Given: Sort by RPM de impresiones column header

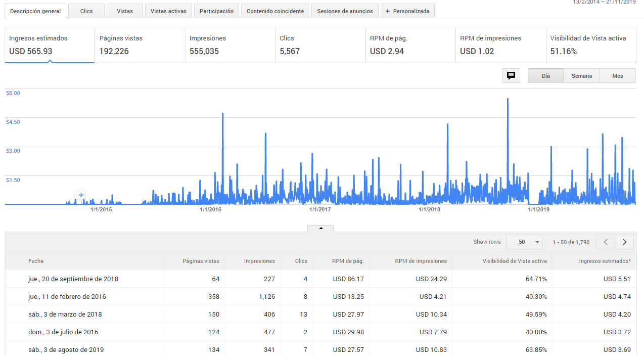Looking at the screenshot, I should (x=421, y=261).
